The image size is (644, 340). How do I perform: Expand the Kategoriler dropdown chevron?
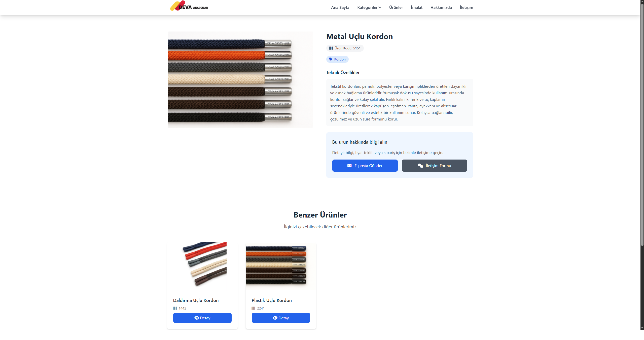point(380,8)
